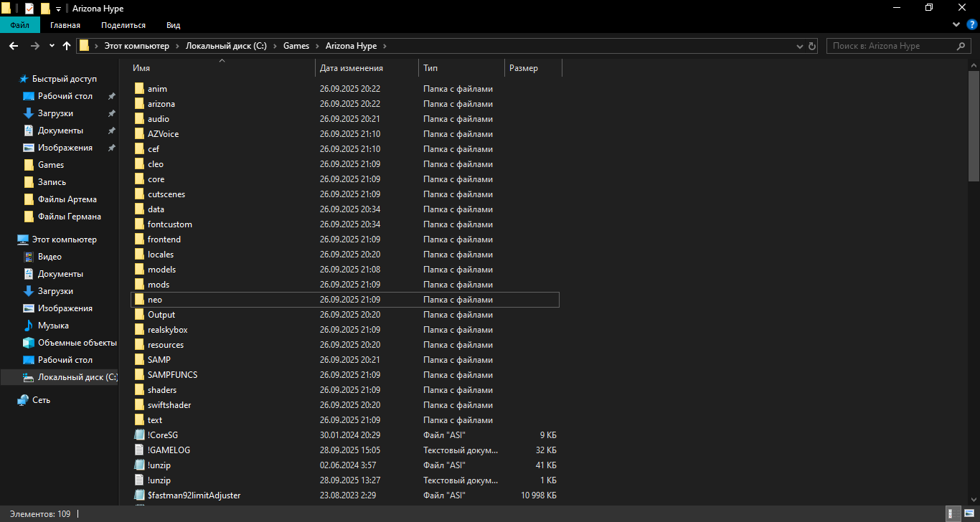Refresh the Arizona Hype folder view
The height and width of the screenshot is (522, 980).
pos(812,46)
